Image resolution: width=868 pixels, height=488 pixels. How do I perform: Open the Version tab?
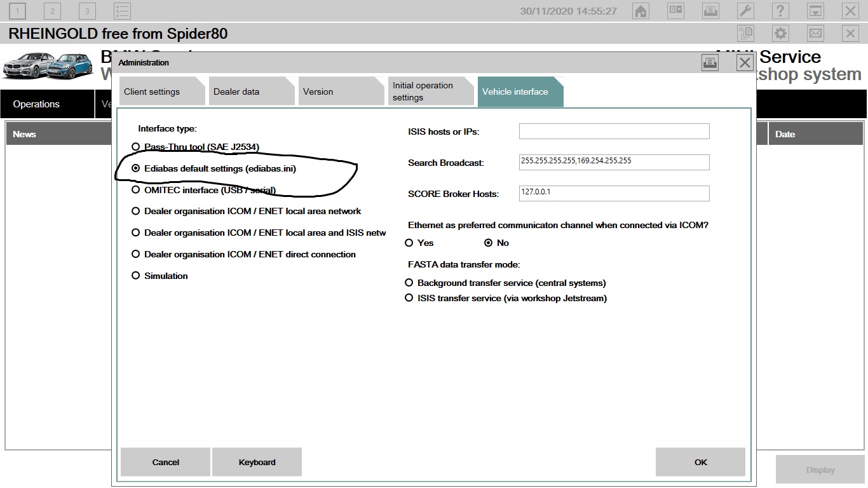click(342, 91)
